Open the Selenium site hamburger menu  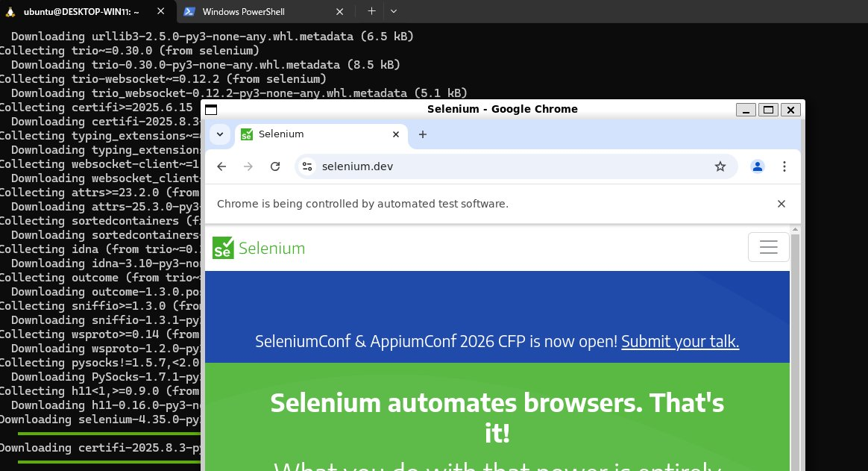768,247
